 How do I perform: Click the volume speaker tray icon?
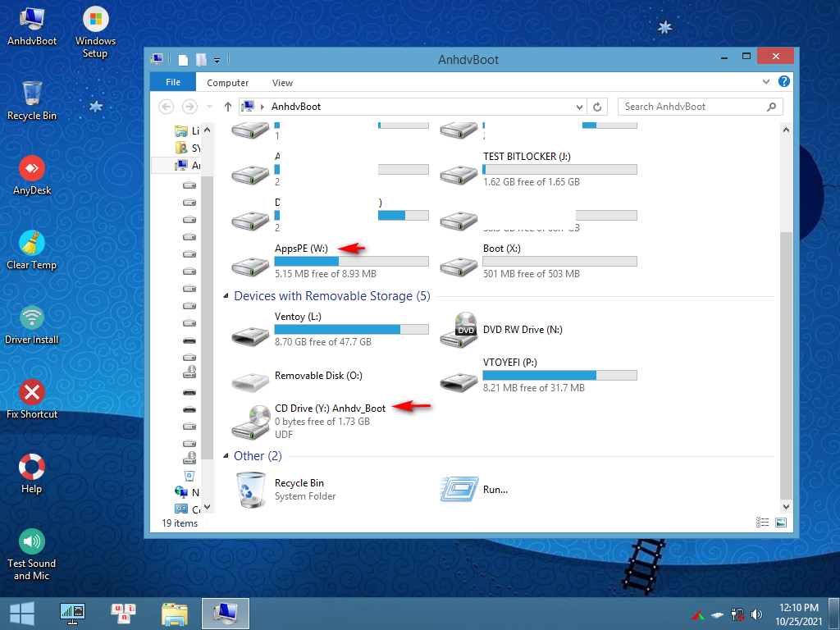click(756, 614)
